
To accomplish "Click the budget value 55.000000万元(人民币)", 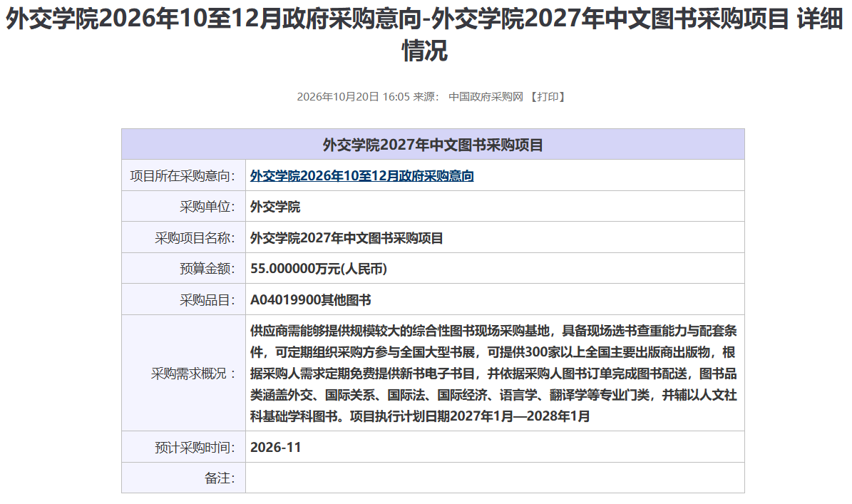I will pyautogui.click(x=319, y=269).
